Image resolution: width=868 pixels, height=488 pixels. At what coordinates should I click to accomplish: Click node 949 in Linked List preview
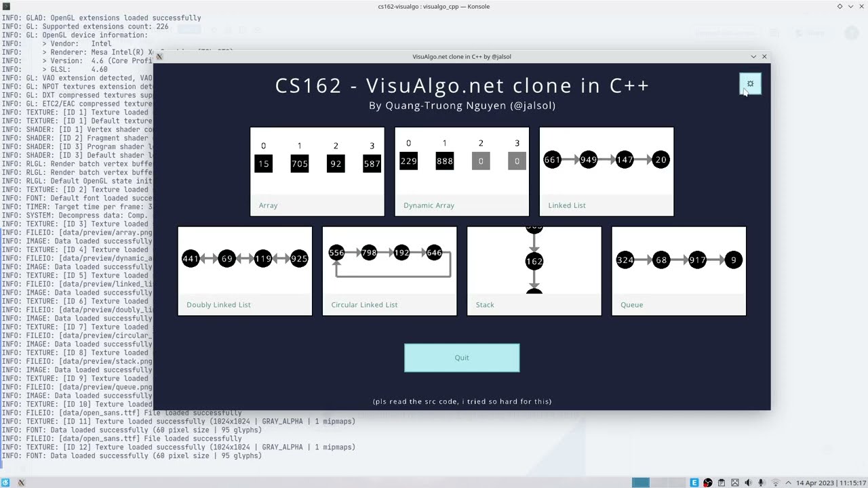[589, 160]
